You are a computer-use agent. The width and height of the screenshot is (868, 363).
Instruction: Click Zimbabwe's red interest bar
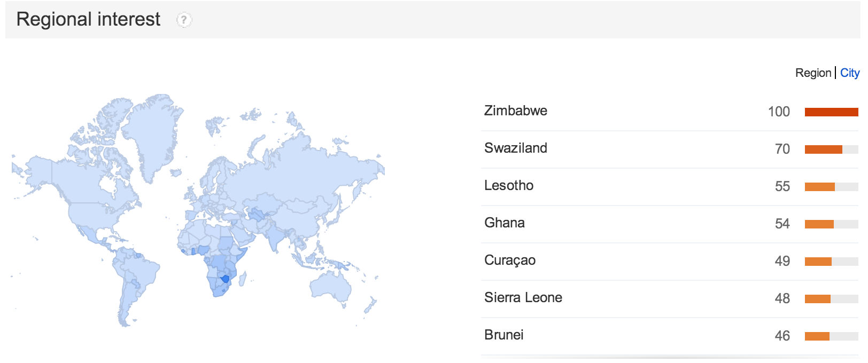tap(831, 112)
